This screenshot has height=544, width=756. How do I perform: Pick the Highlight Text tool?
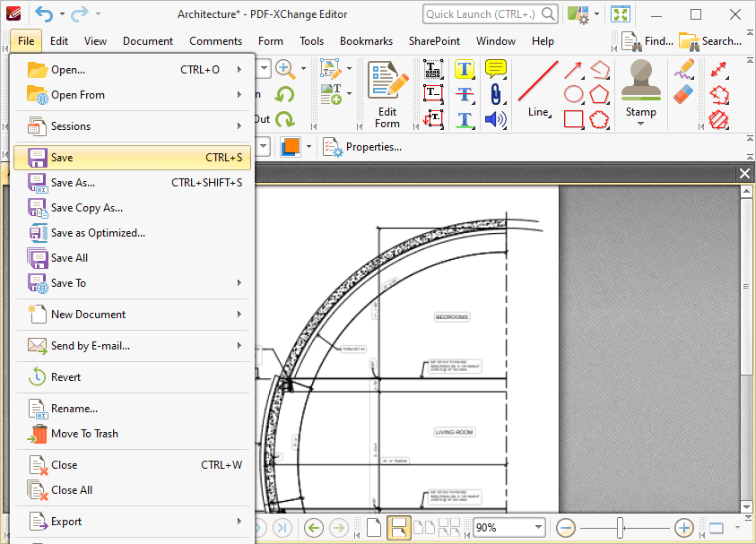[x=464, y=69]
